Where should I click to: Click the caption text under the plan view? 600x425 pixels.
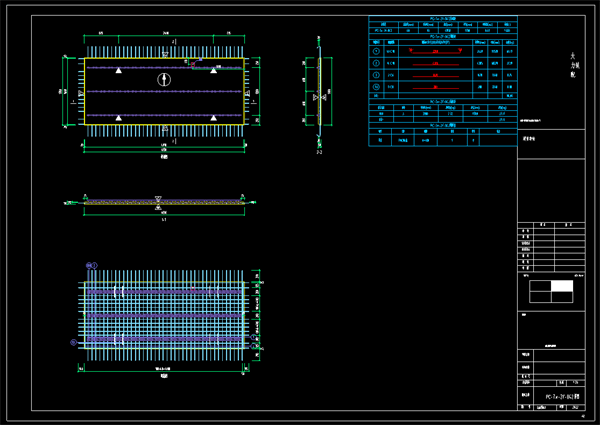tap(164, 157)
